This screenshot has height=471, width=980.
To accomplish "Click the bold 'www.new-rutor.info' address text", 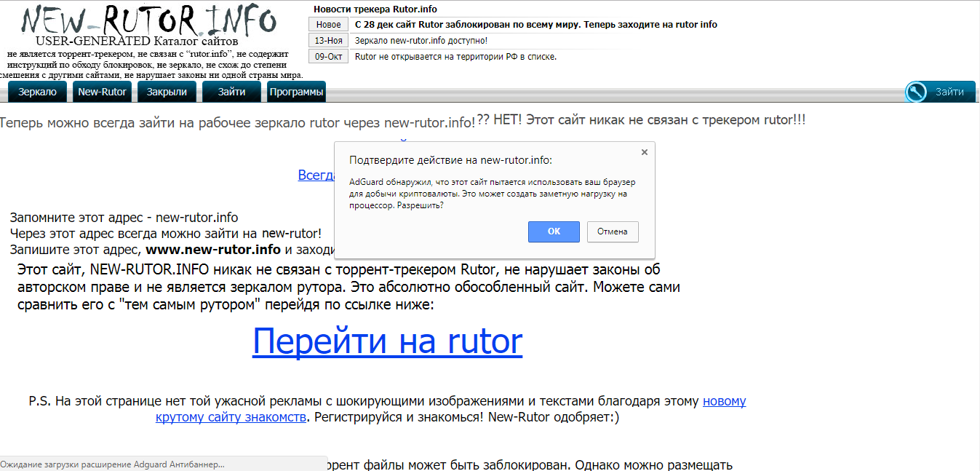I will [213, 250].
